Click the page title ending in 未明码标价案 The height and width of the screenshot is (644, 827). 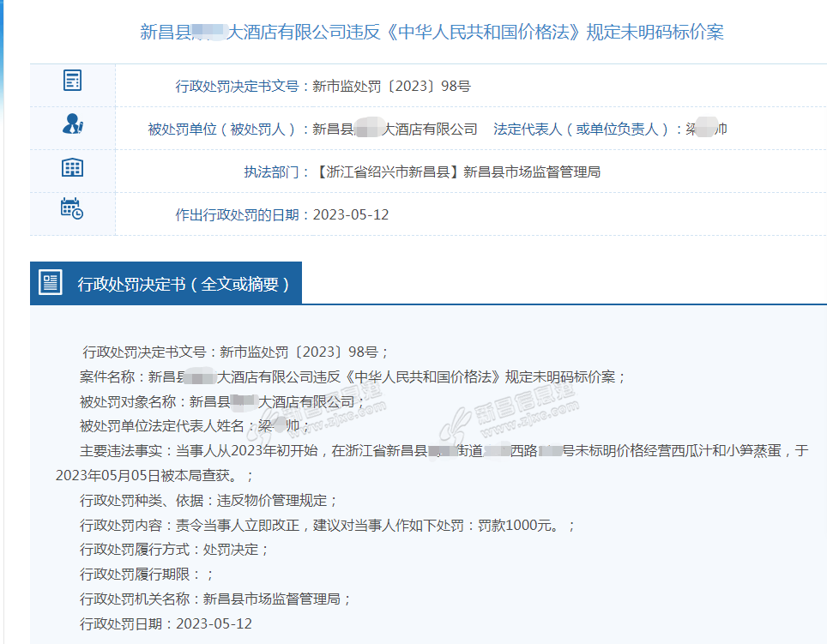(x=432, y=33)
